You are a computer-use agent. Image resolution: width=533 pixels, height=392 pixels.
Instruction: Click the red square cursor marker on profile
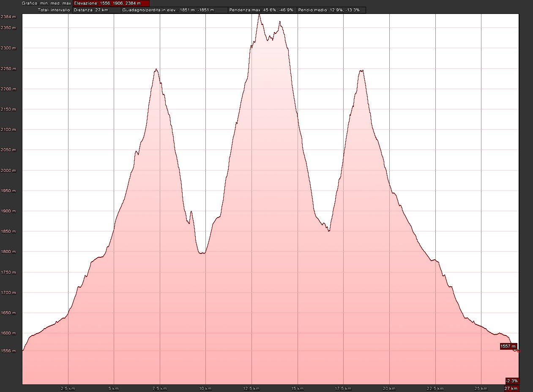coord(518,351)
